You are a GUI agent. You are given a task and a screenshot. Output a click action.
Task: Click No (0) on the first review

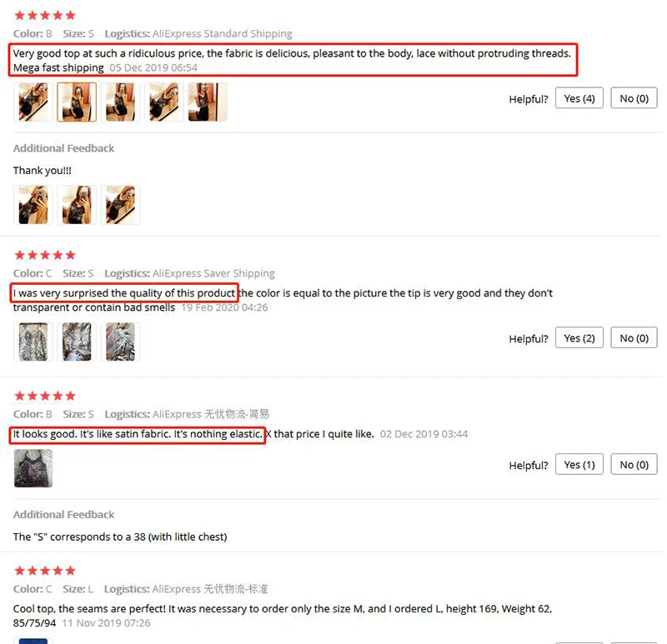(x=634, y=98)
